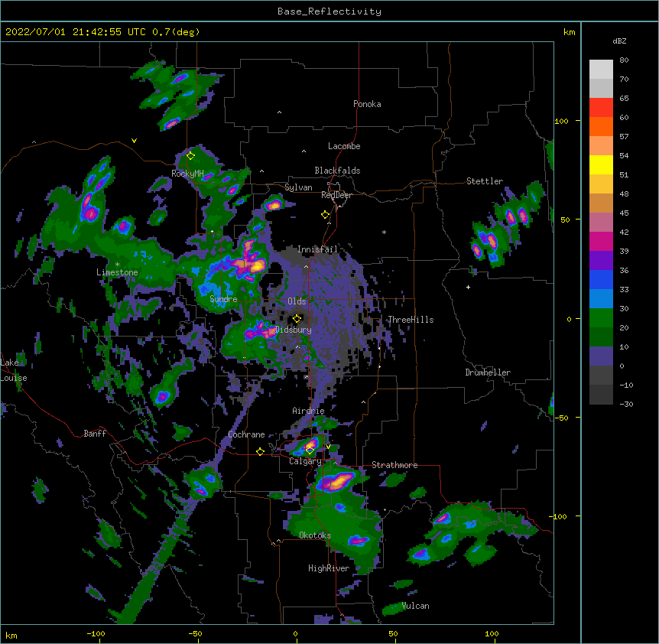Click the Didsbury city label

coord(294,330)
